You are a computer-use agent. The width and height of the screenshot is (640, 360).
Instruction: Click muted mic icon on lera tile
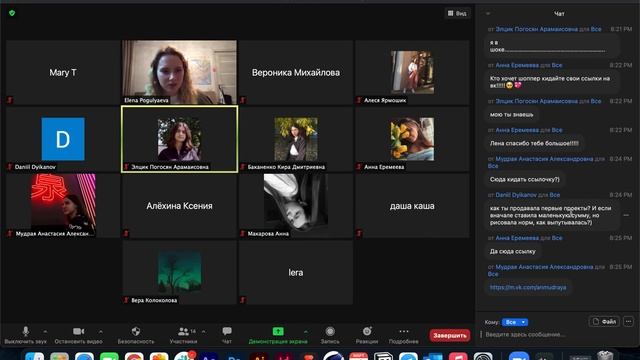[242, 300]
